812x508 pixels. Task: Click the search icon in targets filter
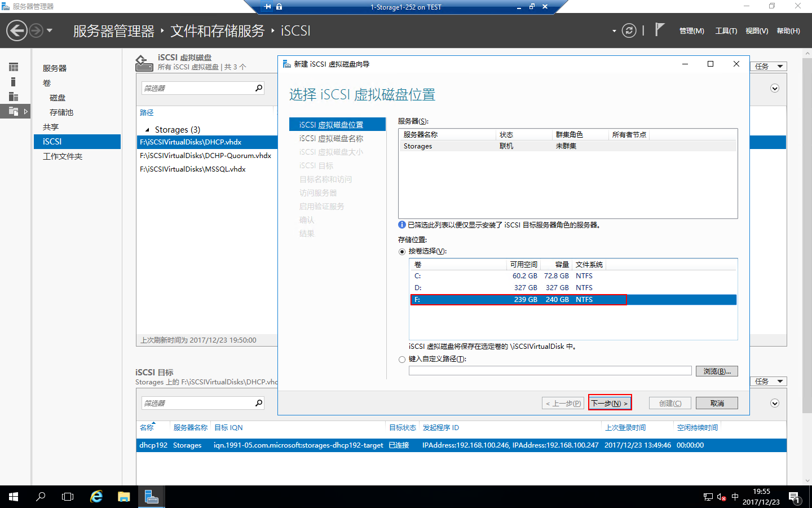259,403
